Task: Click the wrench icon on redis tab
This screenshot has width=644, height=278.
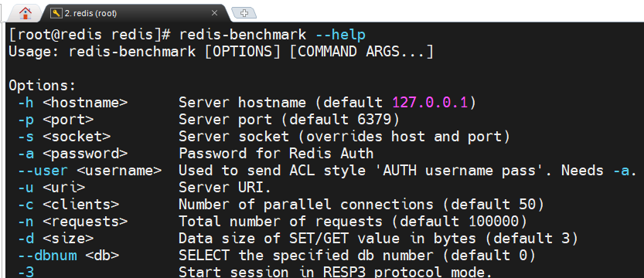Action: [x=56, y=13]
